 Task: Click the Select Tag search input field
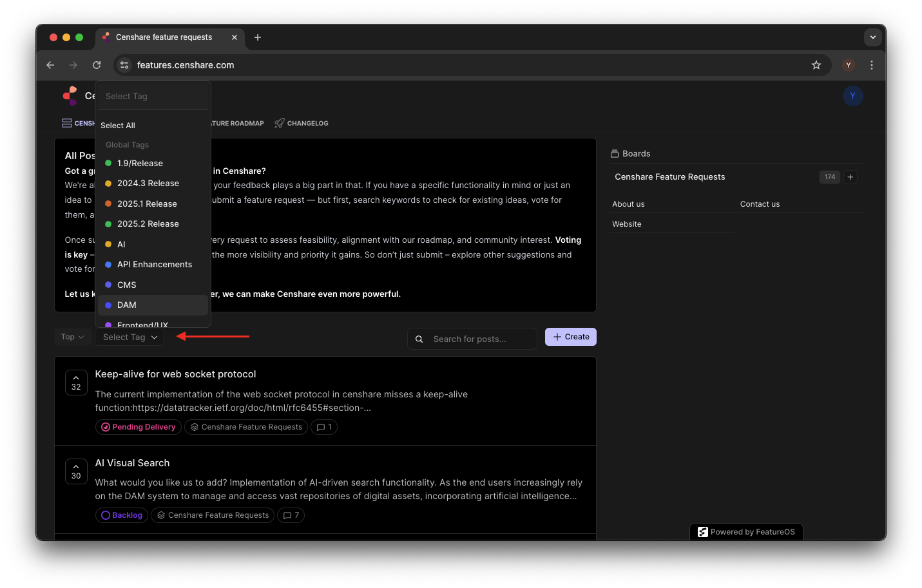click(x=153, y=95)
